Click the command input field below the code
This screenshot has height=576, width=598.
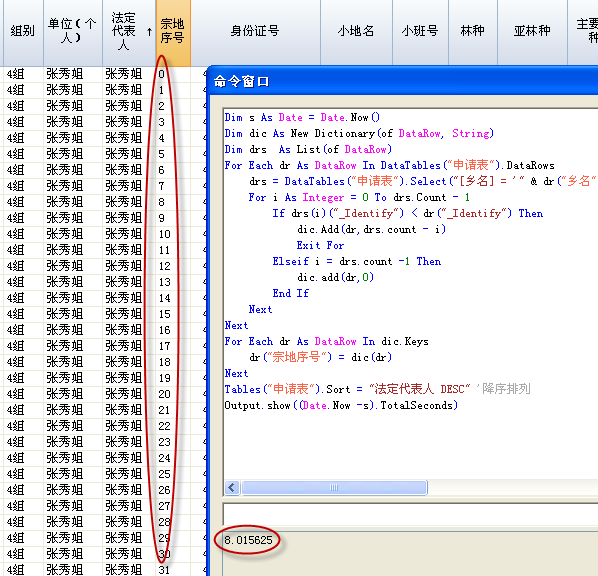(x=410, y=515)
